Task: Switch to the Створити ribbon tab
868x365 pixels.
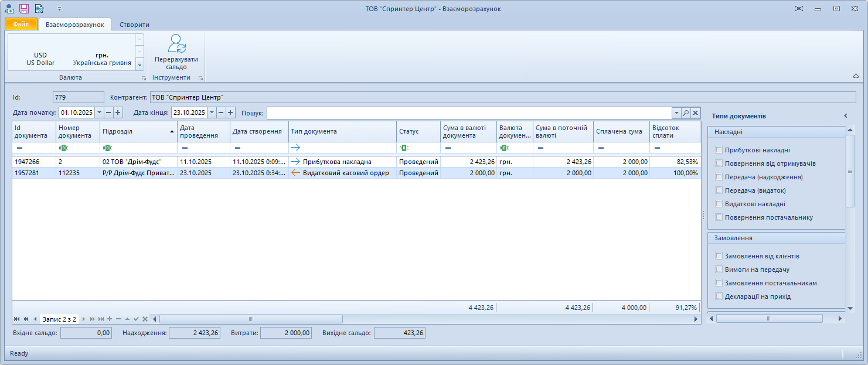Action: coord(134,25)
